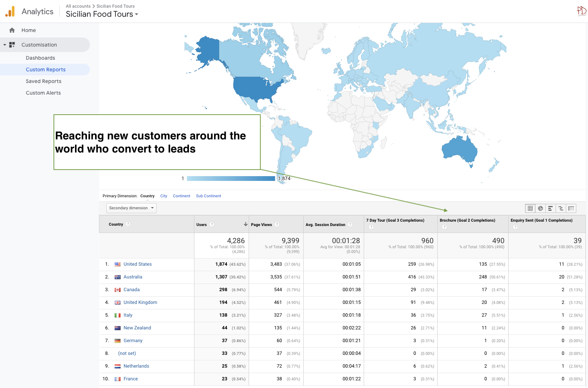The width and height of the screenshot is (588, 388).
Task: Click the help icon beside Users header
Action: click(x=212, y=225)
